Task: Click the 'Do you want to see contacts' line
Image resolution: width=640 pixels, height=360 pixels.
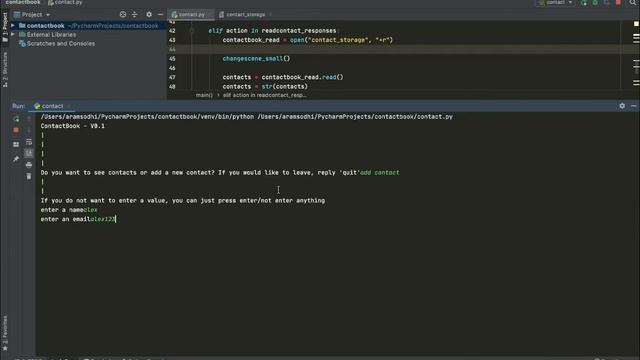Action: [220, 173]
